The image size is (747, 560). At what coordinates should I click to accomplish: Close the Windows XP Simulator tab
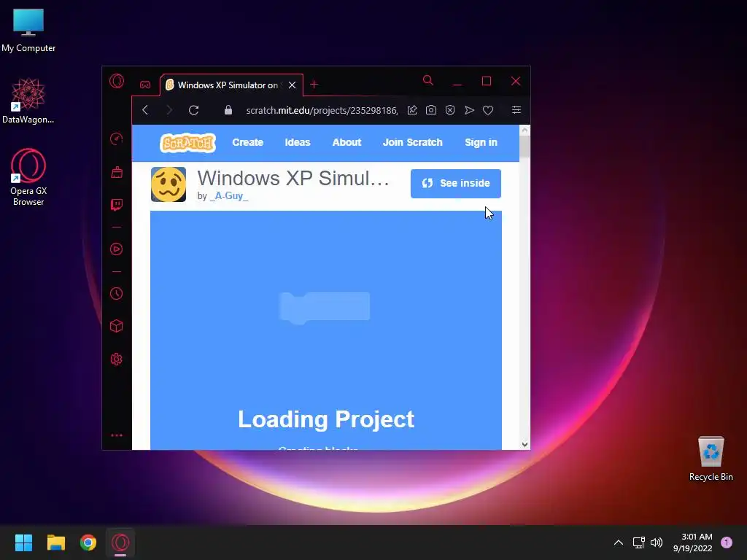(292, 85)
